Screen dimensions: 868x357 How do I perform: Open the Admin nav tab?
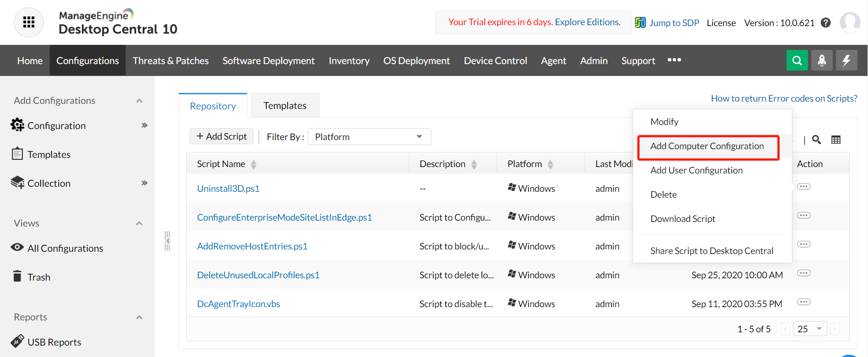tap(594, 60)
